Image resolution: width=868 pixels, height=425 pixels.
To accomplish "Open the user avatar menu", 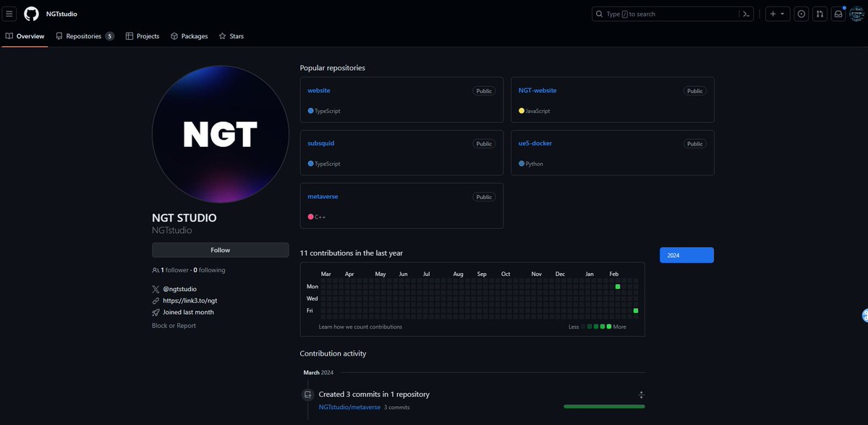I will pyautogui.click(x=857, y=14).
